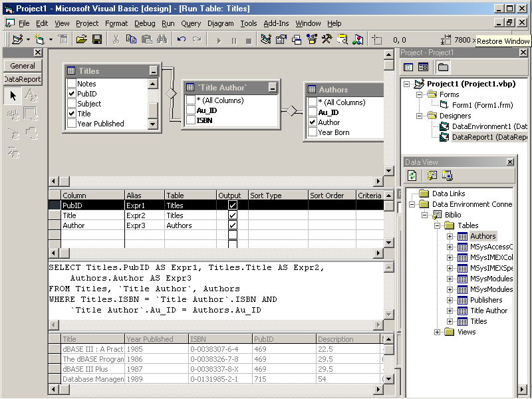Open Project Explorer from the toolbar
This screenshot has height=399, width=532.
(266, 40)
